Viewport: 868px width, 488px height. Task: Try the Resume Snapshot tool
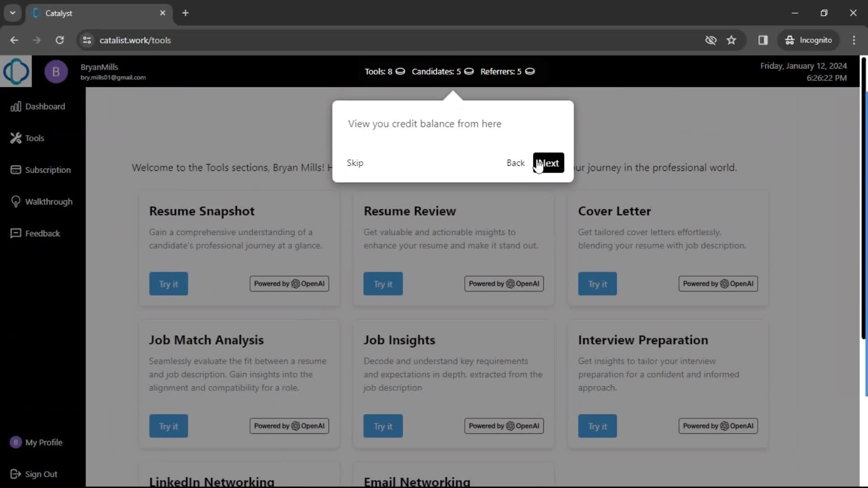tap(169, 284)
